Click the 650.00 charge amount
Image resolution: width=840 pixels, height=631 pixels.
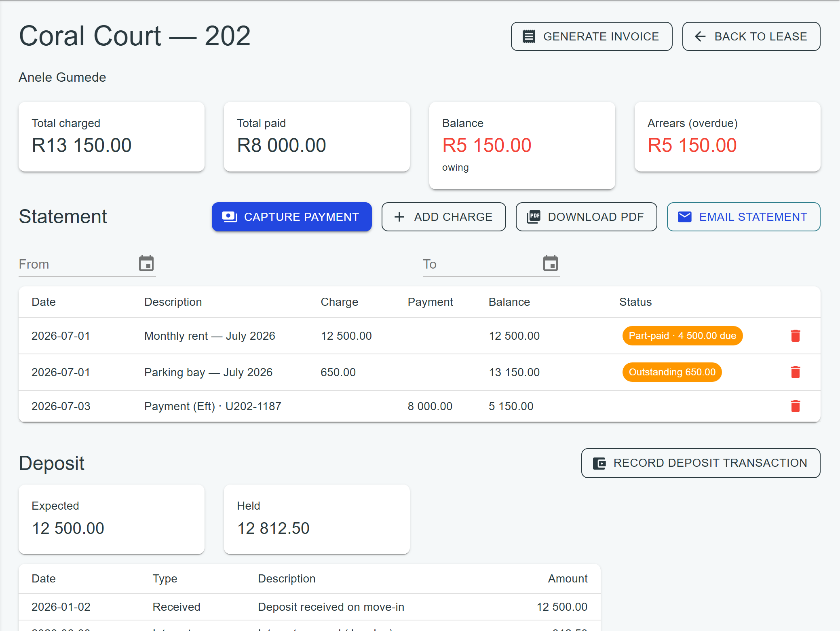tap(338, 372)
